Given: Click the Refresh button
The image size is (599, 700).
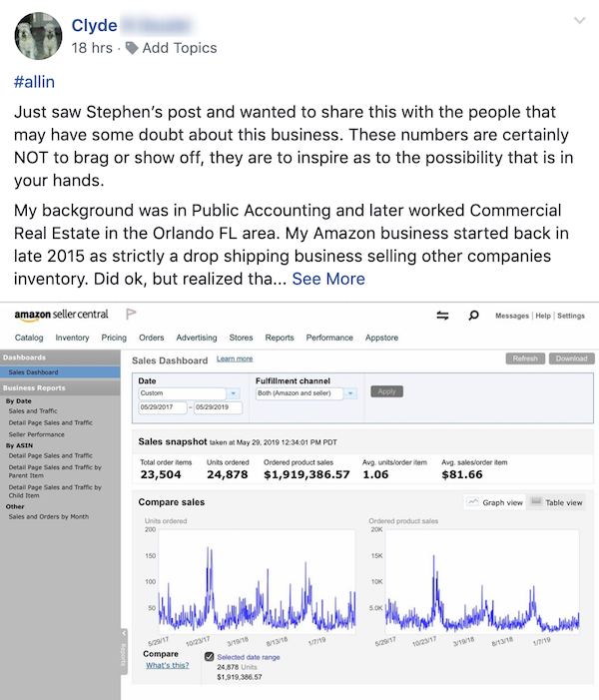Looking at the screenshot, I should (525, 358).
